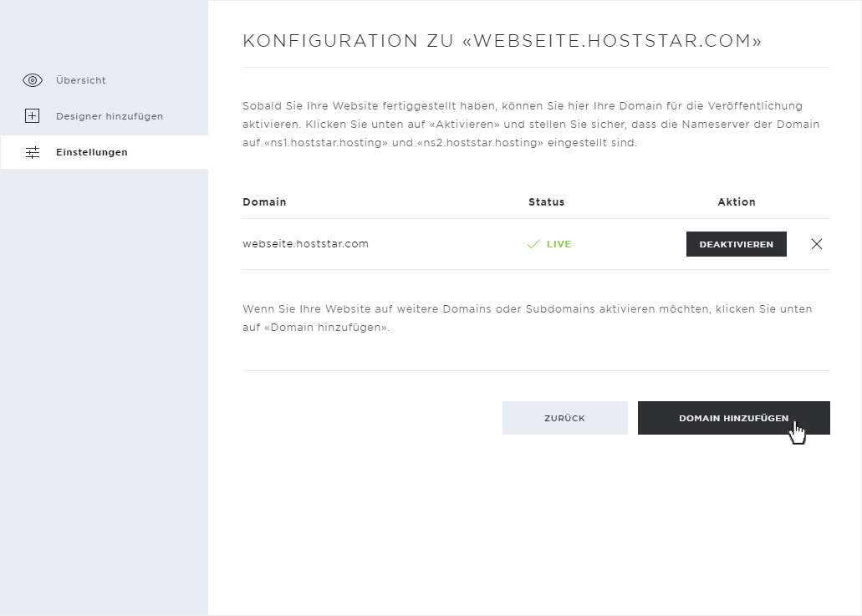Go back with the Zurück button

coord(564,418)
